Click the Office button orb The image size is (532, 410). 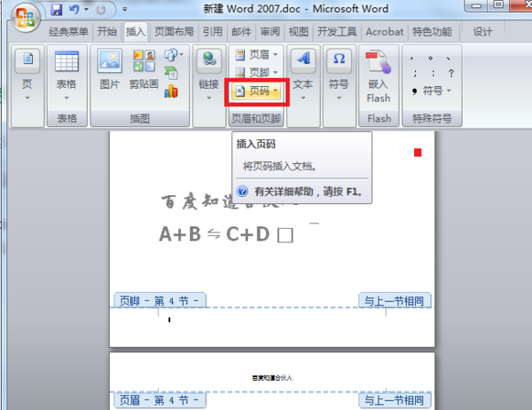pos(25,17)
